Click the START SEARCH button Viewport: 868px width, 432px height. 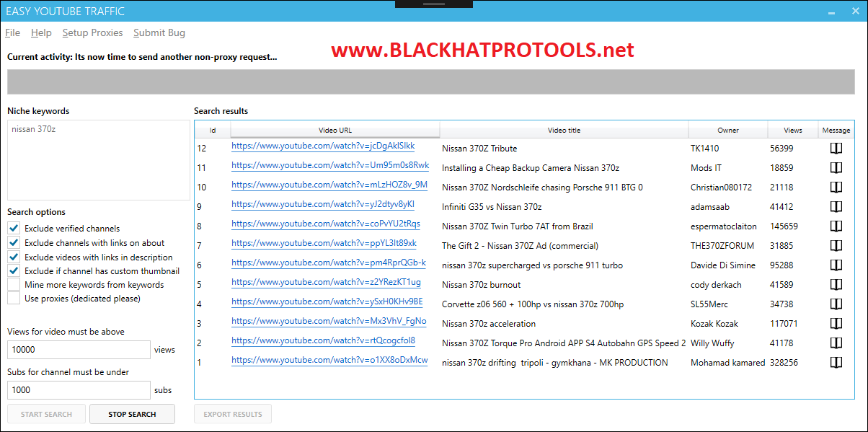[x=46, y=414]
